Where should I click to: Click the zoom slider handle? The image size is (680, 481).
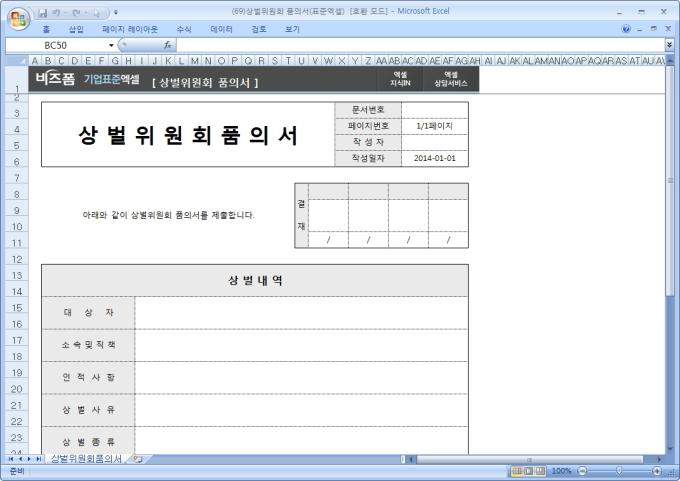619,471
